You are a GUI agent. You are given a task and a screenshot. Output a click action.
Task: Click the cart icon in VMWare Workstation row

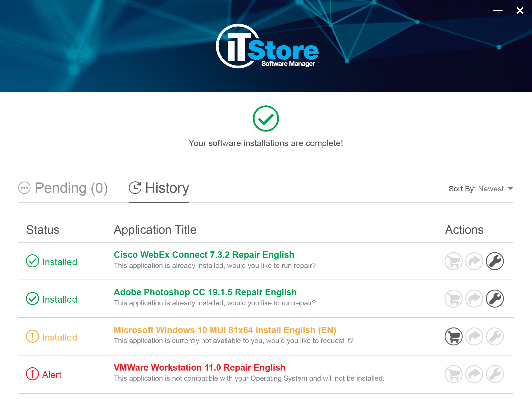tap(453, 374)
